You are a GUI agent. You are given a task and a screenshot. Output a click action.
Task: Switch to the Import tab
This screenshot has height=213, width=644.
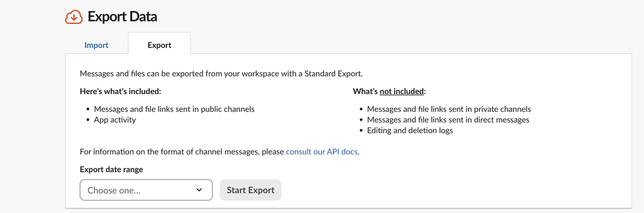point(97,45)
